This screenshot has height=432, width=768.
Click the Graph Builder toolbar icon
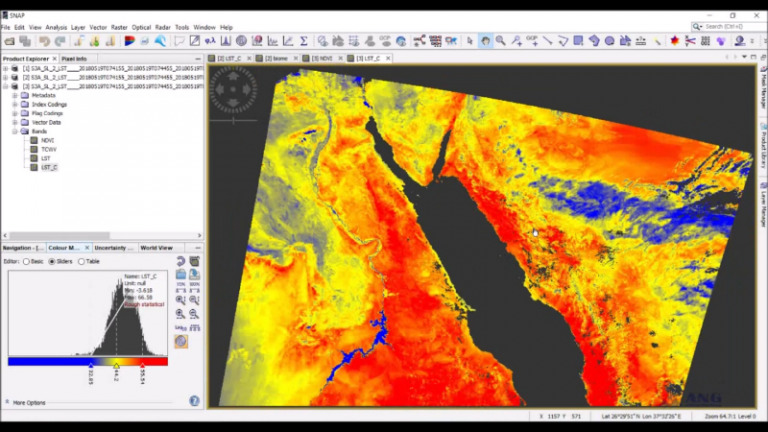[x=419, y=41]
